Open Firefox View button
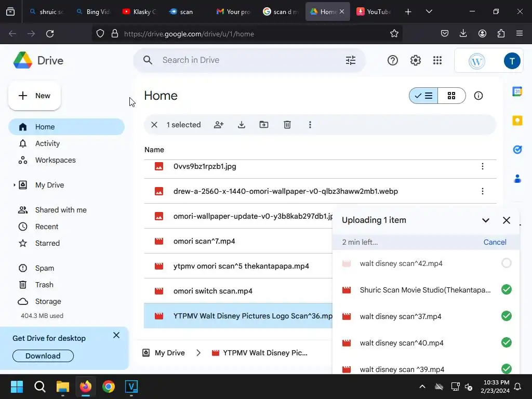The width and height of the screenshot is (532, 399). [10, 11]
